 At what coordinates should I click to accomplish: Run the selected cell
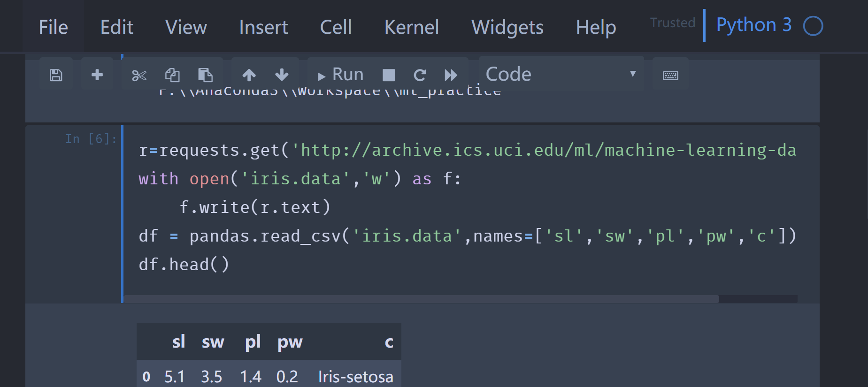coord(341,75)
